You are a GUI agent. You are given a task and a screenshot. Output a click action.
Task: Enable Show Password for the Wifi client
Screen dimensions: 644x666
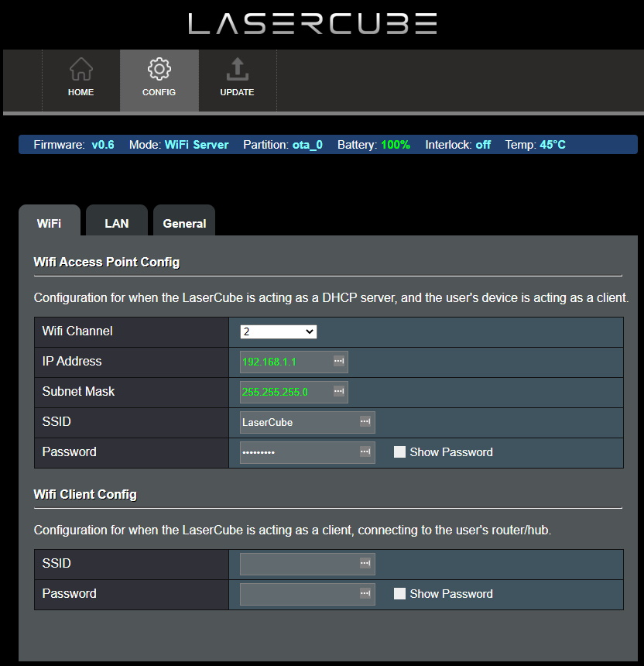399,594
